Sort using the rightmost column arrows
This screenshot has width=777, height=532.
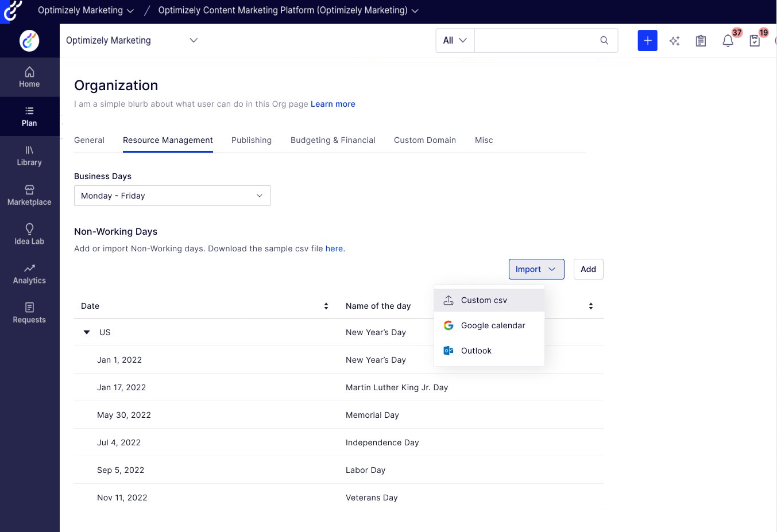pos(591,306)
